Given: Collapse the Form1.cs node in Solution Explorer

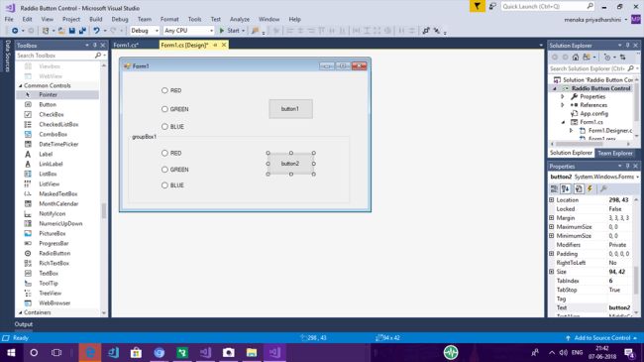Looking at the screenshot, I should (563, 122).
